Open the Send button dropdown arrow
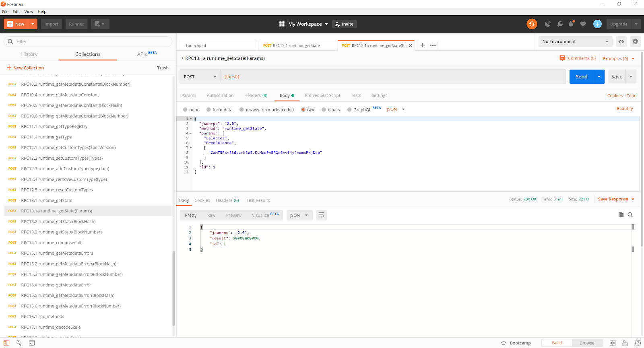 pyautogui.click(x=599, y=76)
